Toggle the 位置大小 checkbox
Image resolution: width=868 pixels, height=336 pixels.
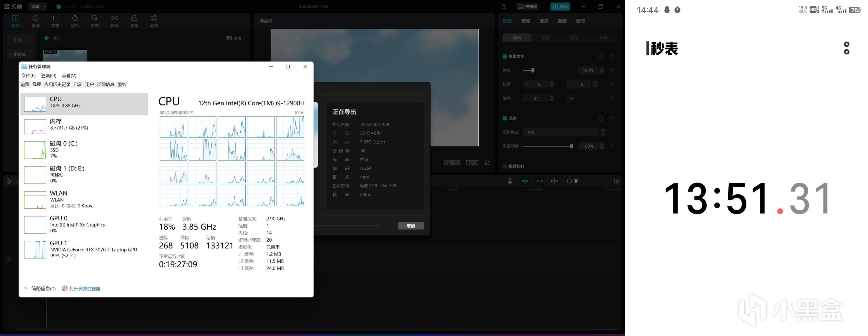coord(505,56)
